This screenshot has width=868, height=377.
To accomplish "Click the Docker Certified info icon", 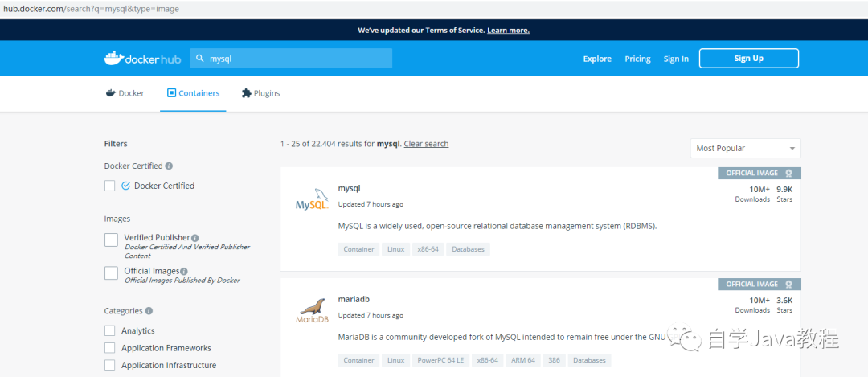I will (169, 166).
